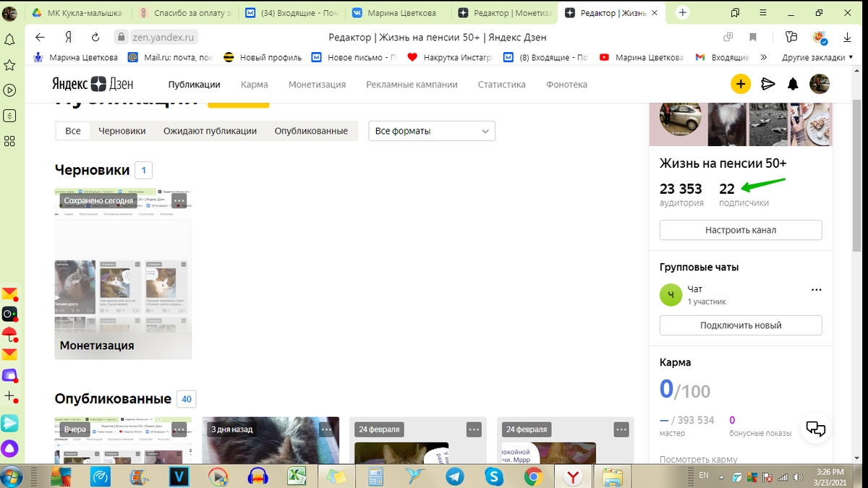Click the Настроить канал button
The image size is (868, 488).
[740, 230]
